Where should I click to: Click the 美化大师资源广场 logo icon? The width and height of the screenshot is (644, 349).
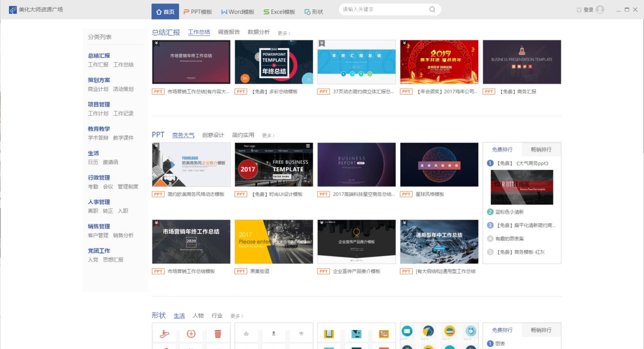pyautogui.click(x=12, y=9)
